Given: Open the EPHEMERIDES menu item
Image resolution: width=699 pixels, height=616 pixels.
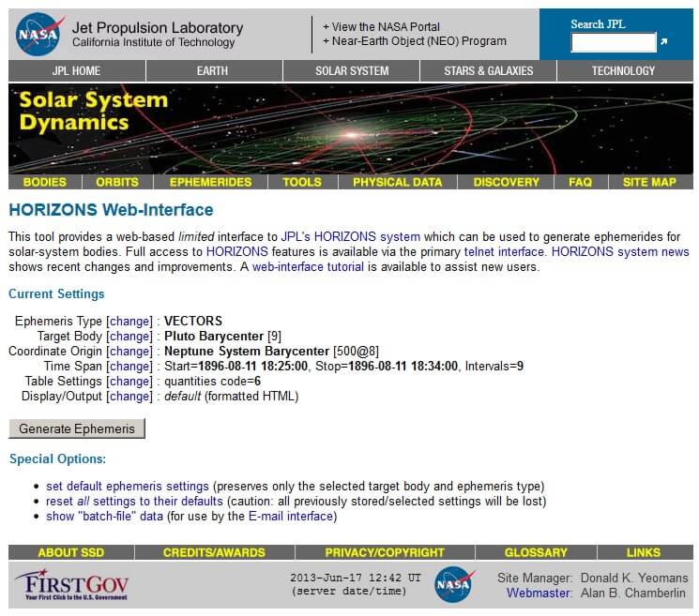Looking at the screenshot, I should click(210, 182).
